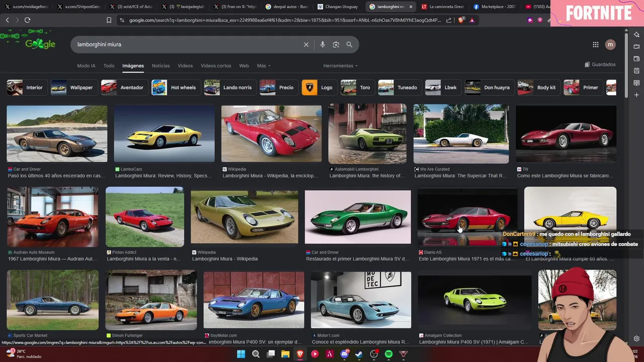Image resolution: width=644 pixels, height=362 pixels.
Task: Open Brave Leo AI sidebar icon
Action: click(636, 35)
